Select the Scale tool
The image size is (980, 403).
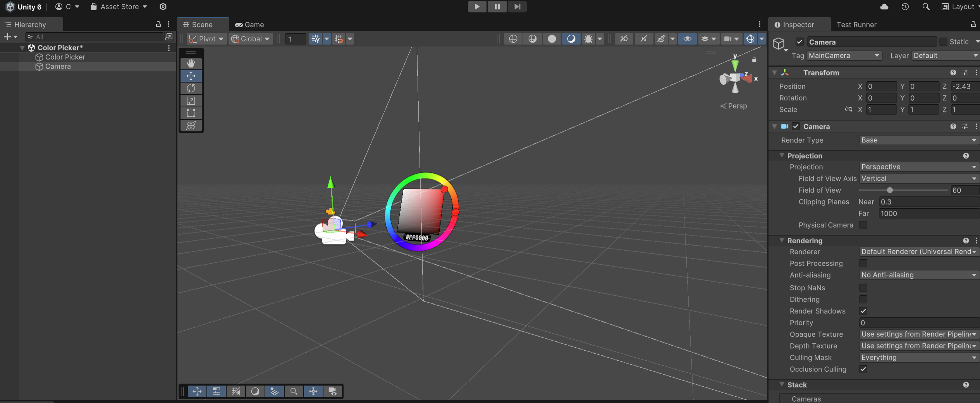coord(191,101)
